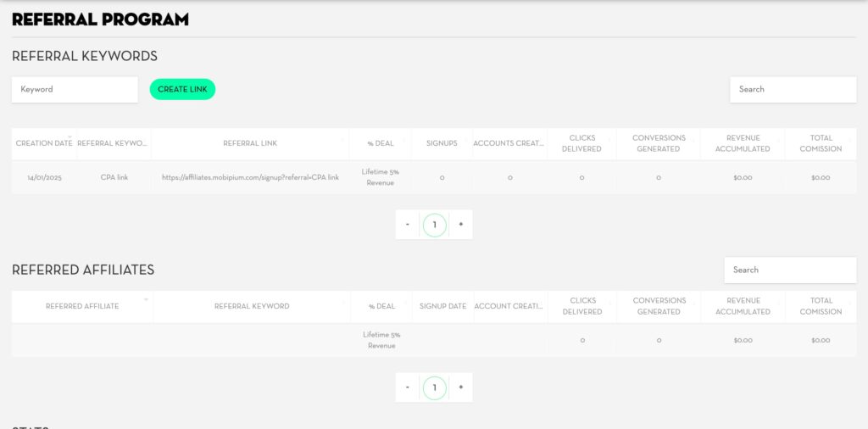
Task: Sort Referral Keywords by Referral Link column
Action: [x=250, y=143]
